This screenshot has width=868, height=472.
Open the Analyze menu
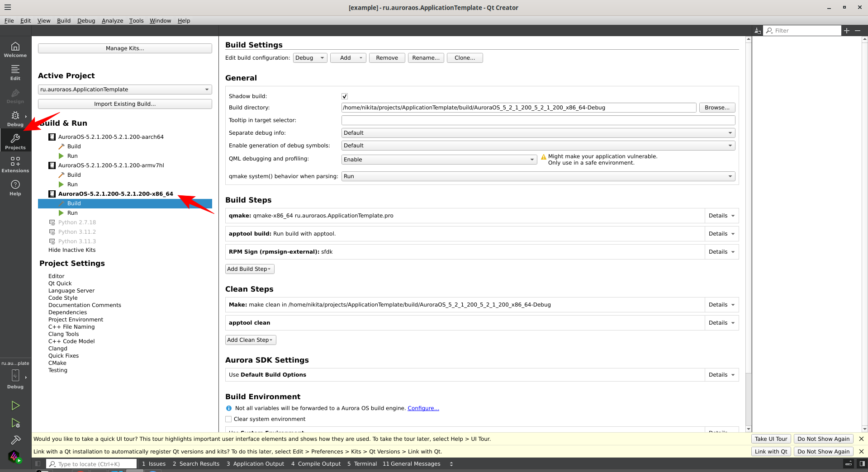(112, 21)
